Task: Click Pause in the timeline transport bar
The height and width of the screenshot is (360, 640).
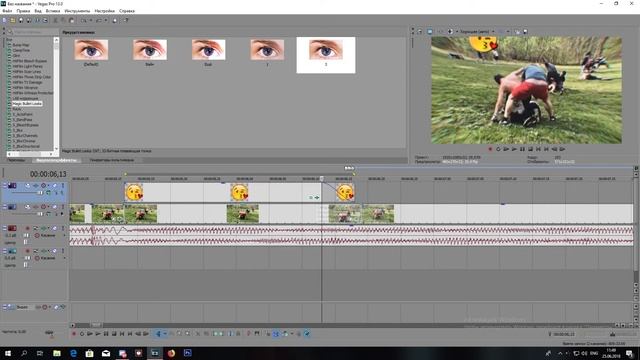Action: tap(106, 334)
